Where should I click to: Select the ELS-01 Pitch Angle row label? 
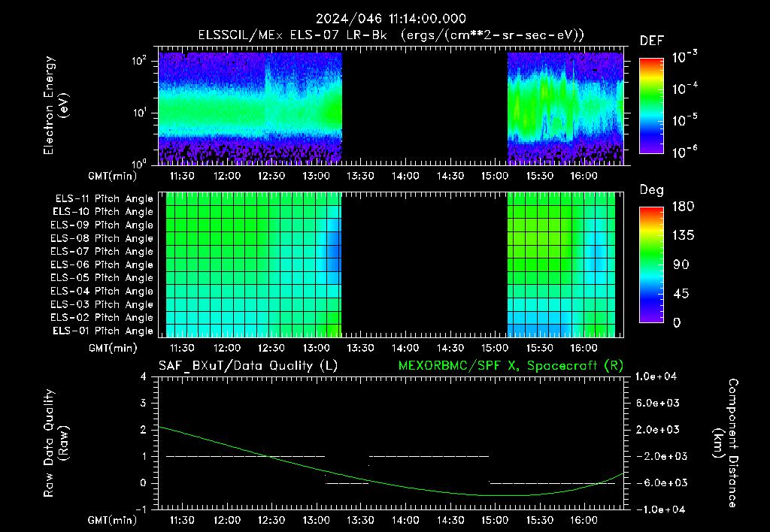coord(103,331)
